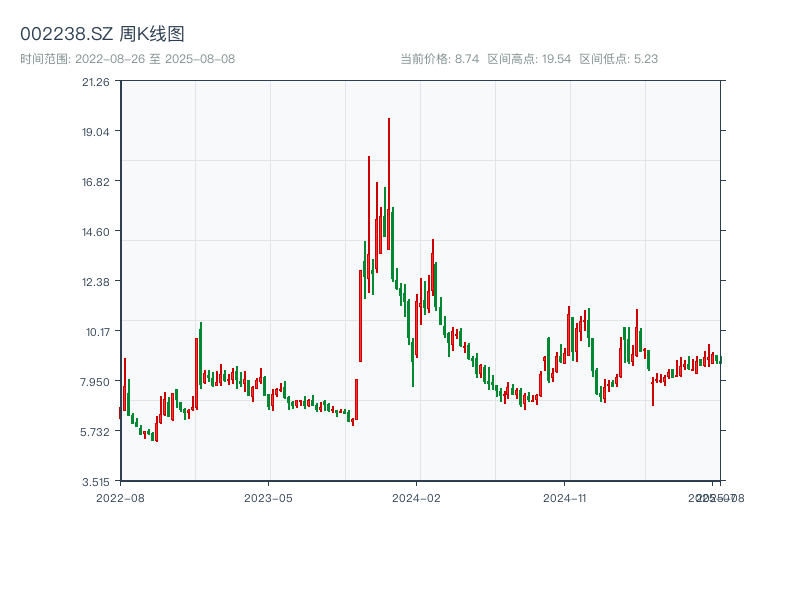Select the 时间范围 2022-08-26 至 2025-08-08 text
Viewport: 800px width, 600px height.
[x=128, y=59]
